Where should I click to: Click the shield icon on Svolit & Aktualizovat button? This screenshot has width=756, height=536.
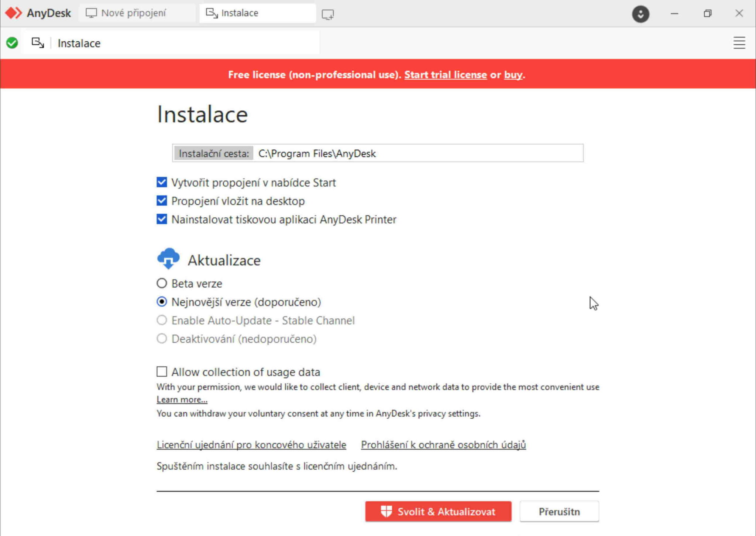pyautogui.click(x=386, y=512)
